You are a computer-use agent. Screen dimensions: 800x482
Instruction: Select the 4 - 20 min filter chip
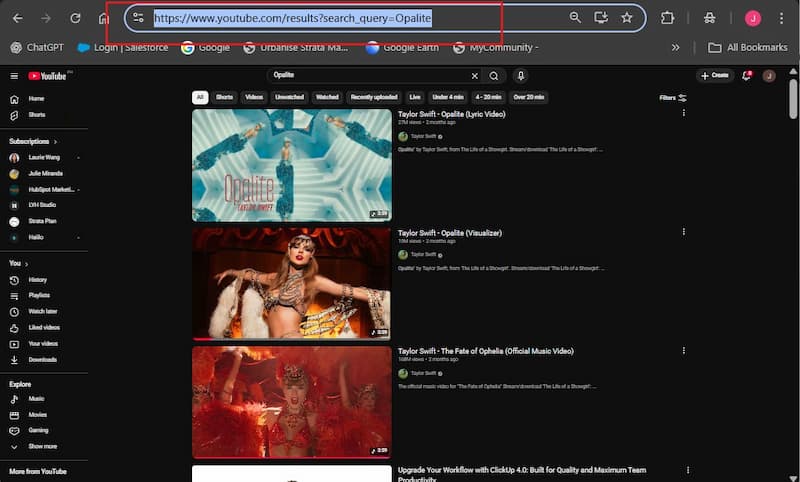coord(488,97)
